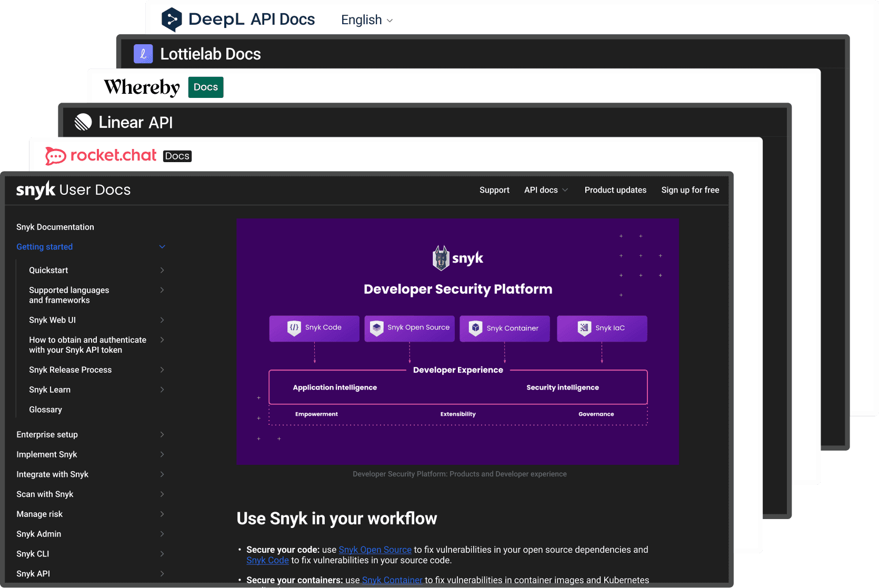Click the Whereby wordmark logo
Image resolution: width=879 pixels, height=588 pixels.
[x=142, y=87]
